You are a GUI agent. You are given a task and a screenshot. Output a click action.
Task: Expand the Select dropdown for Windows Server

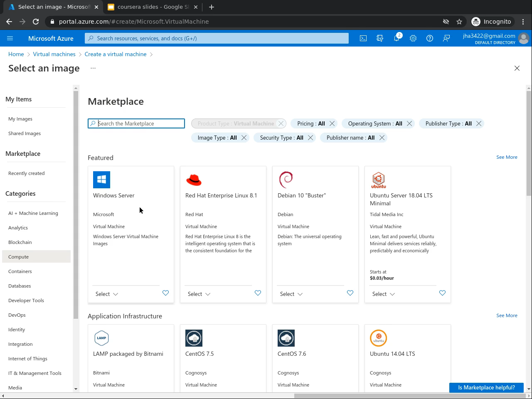(107, 294)
